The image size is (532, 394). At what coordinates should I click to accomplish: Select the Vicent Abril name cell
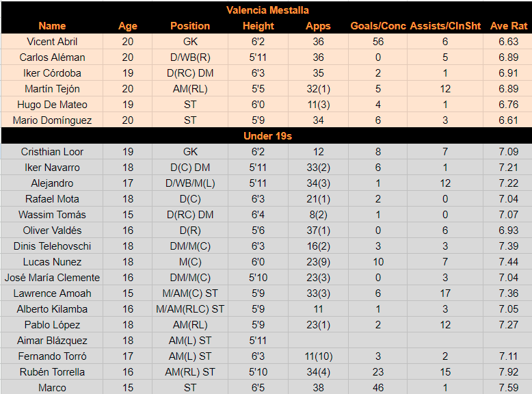click(52, 42)
